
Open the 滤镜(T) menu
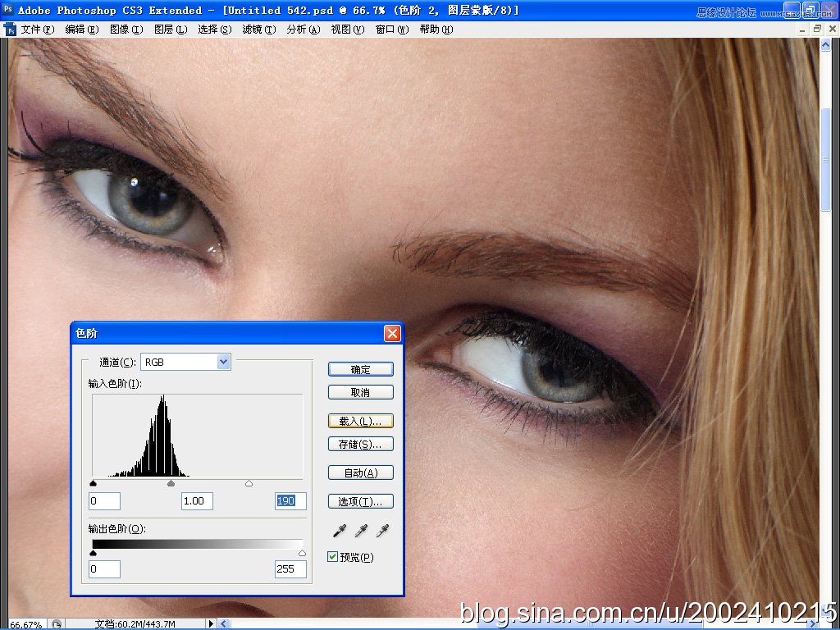(259, 30)
